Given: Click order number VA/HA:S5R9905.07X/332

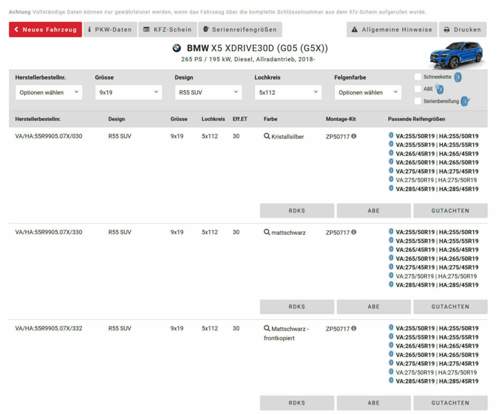Looking at the screenshot, I should (49, 328).
